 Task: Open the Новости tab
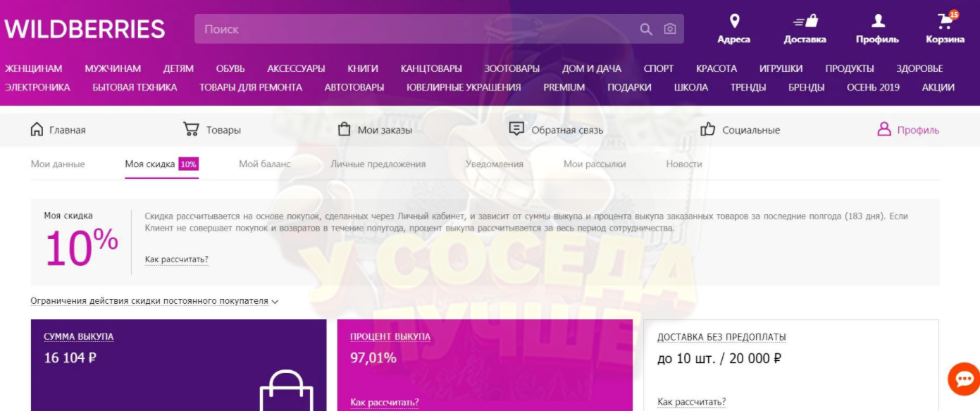684,164
